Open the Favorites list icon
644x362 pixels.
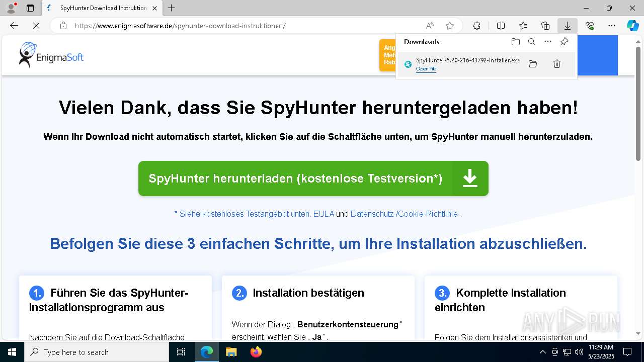click(523, 26)
